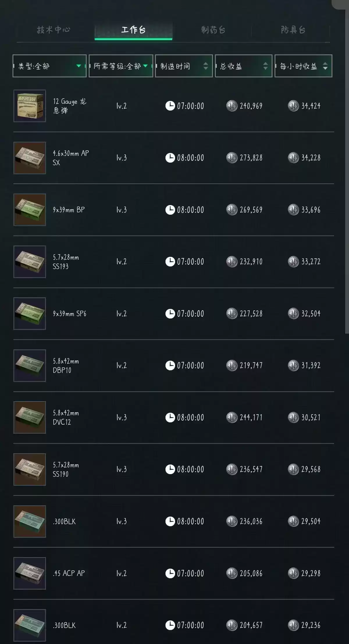
Task: Select the 9x39mm SP6 ammo box icon
Action: pyautogui.click(x=30, y=314)
